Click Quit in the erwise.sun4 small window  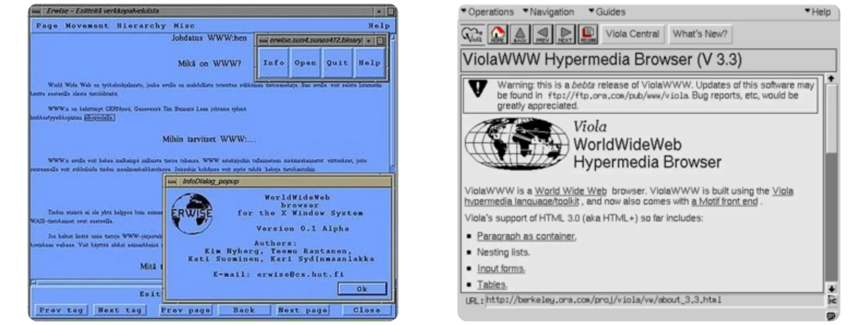(337, 63)
